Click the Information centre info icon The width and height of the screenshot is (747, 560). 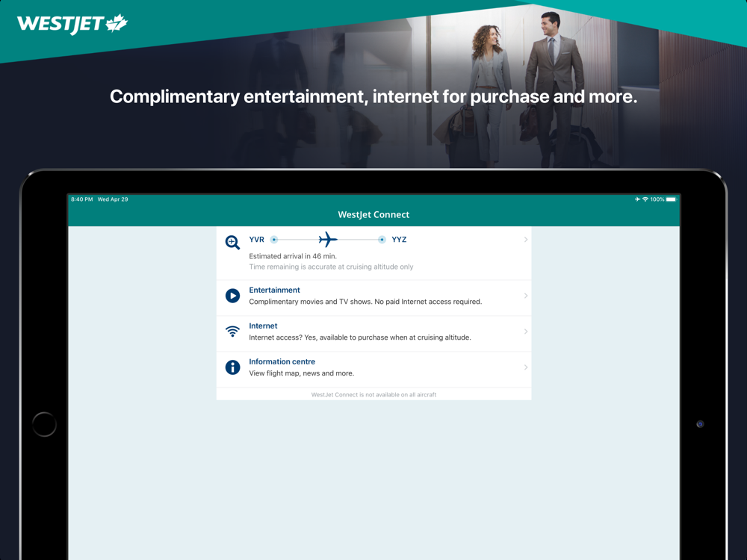(x=232, y=367)
